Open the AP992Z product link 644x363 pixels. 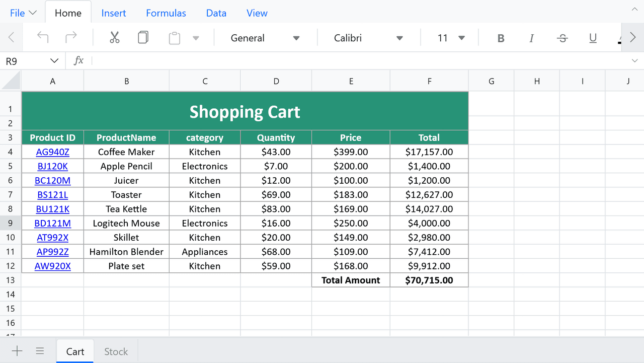(x=53, y=252)
